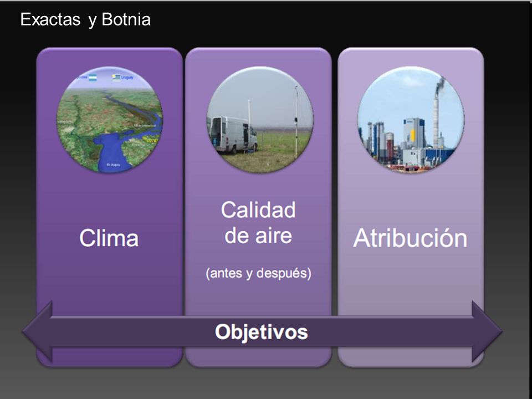Select the dark purple Clima panel
532x399 pixels.
[110, 207]
